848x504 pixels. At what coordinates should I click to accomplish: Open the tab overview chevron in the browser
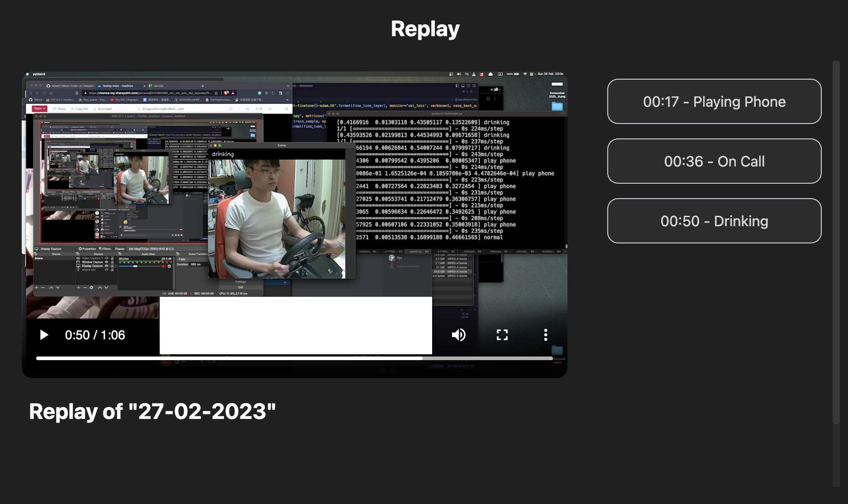tap(288, 86)
